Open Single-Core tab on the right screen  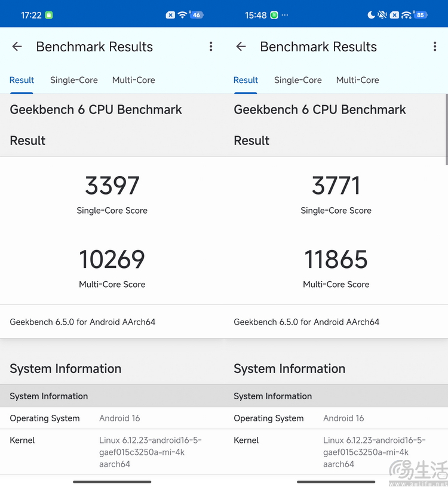coord(298,80)
